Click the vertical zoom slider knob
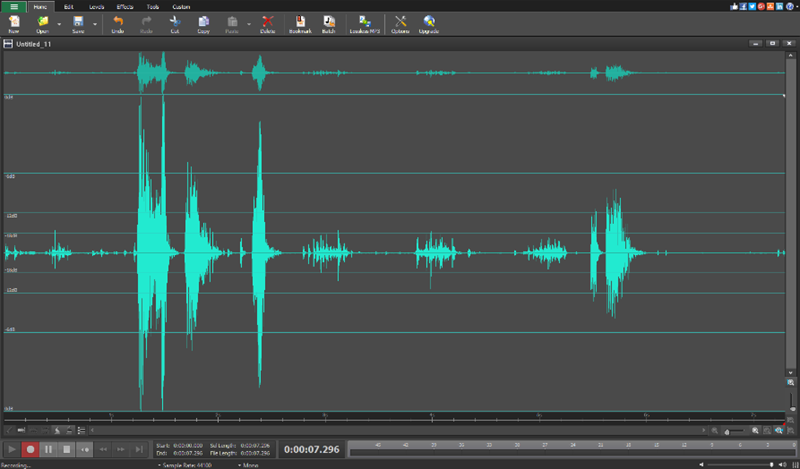This screenshot has height=469, width=800. [792, 408]
